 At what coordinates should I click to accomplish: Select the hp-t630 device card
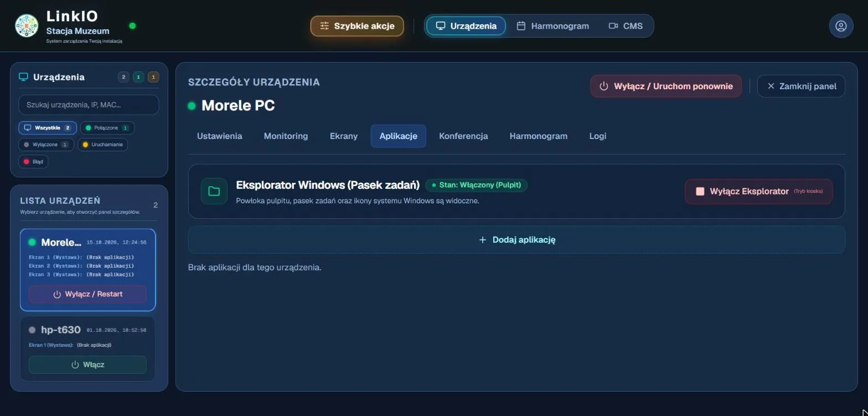point(88,348)
